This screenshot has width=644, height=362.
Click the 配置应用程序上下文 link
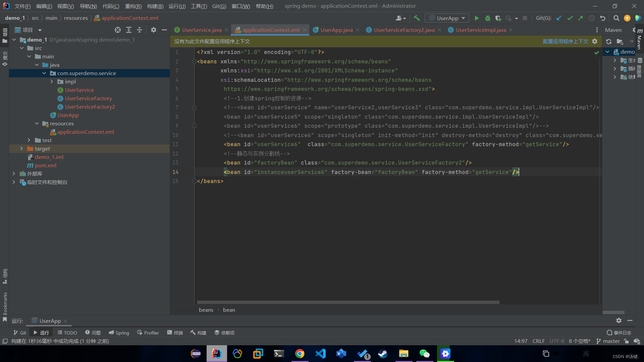click(x=565, y=41)
